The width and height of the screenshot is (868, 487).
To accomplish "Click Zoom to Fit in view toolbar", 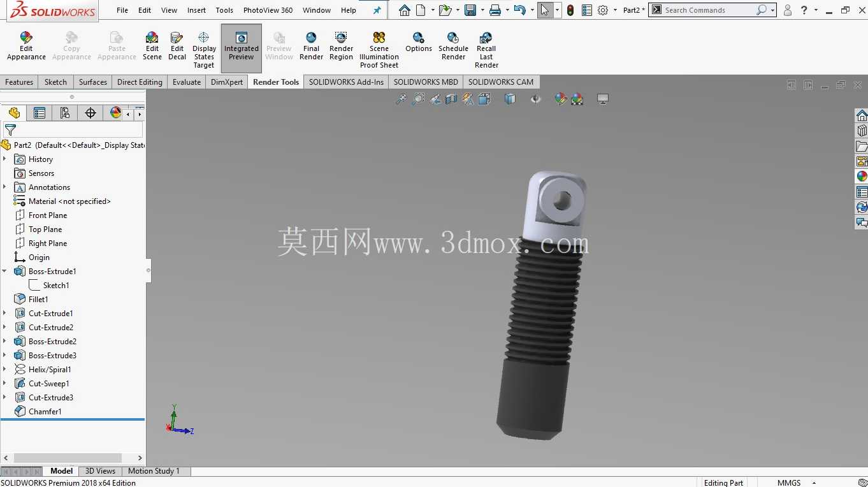I will tap(401, 99).
